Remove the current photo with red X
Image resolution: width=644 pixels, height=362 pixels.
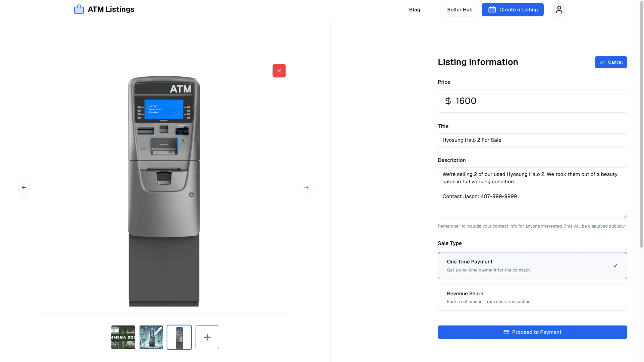click(x=279, y=71)
